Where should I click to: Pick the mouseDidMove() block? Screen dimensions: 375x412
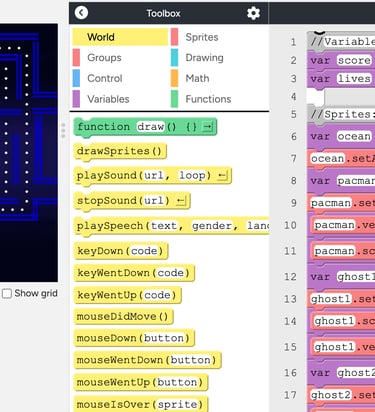point(123,316)
